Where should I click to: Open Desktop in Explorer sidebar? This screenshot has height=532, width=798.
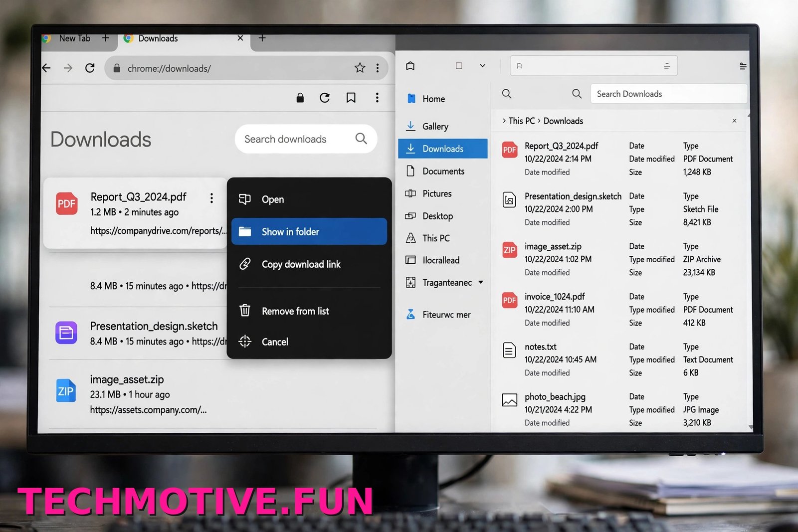(x=443, y=216)
